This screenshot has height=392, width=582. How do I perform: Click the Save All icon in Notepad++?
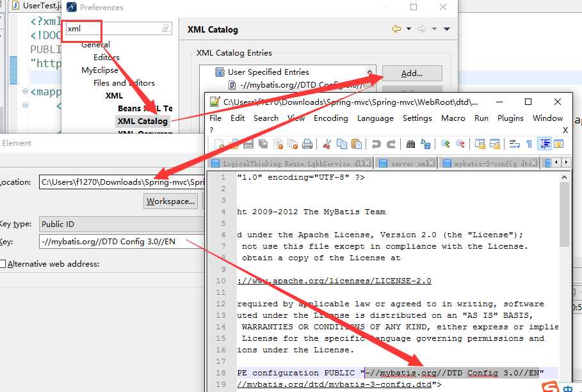pos(263,144)
